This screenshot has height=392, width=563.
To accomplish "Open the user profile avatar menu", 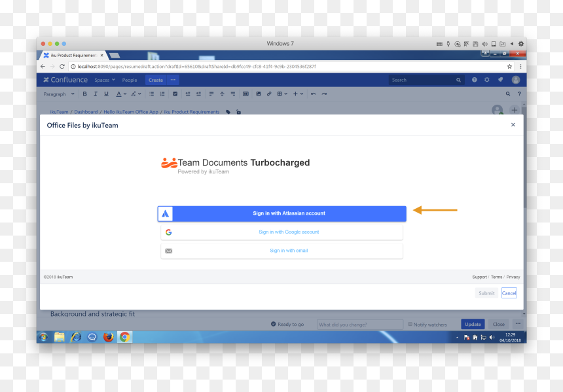I will tap(516, 80).
